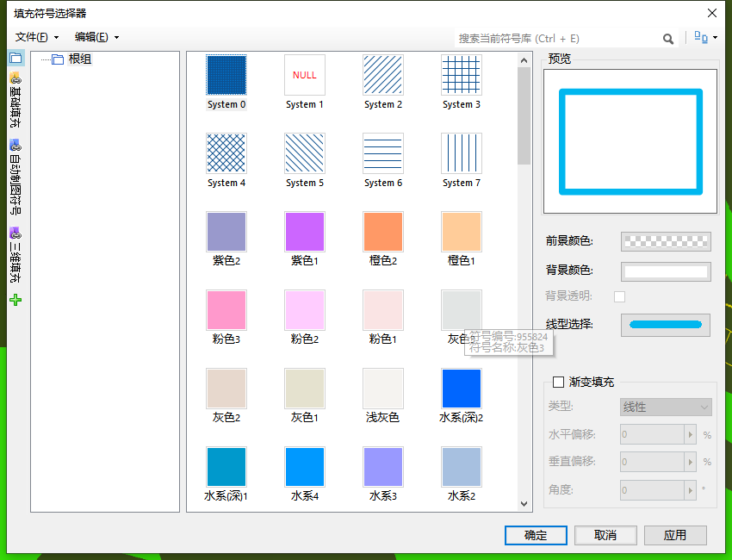Click the symbol list scroll down arrow
The width and height of the screenshot is (732, 560).
pyautogui.click(x=524, y=503)
